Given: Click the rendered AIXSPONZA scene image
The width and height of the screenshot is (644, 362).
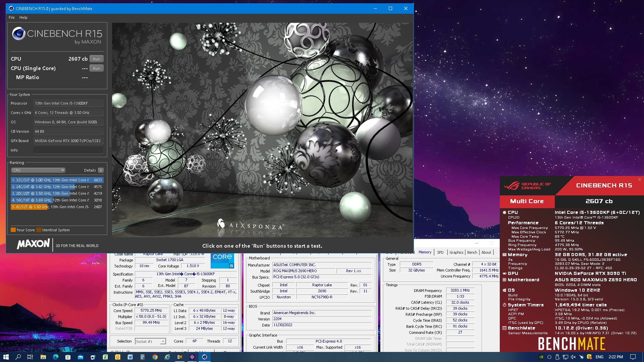Looking at the screenshot, I should 262,130.
